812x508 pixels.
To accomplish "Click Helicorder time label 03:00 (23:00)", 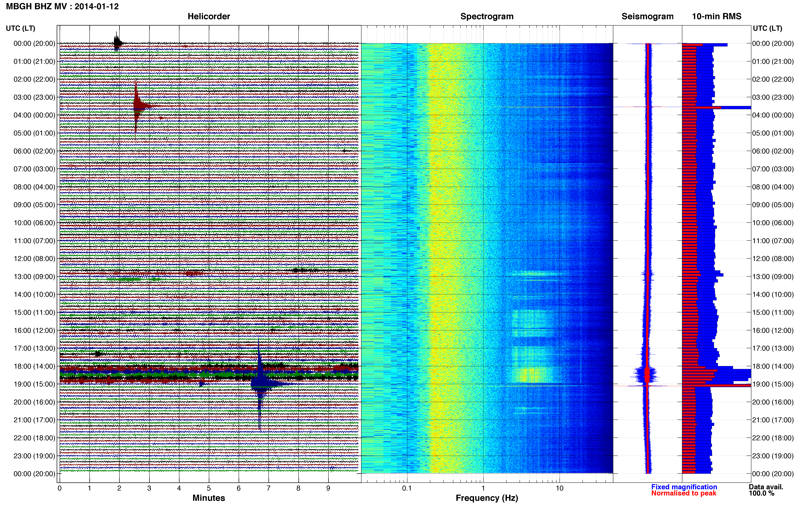I will pos(34,97).
